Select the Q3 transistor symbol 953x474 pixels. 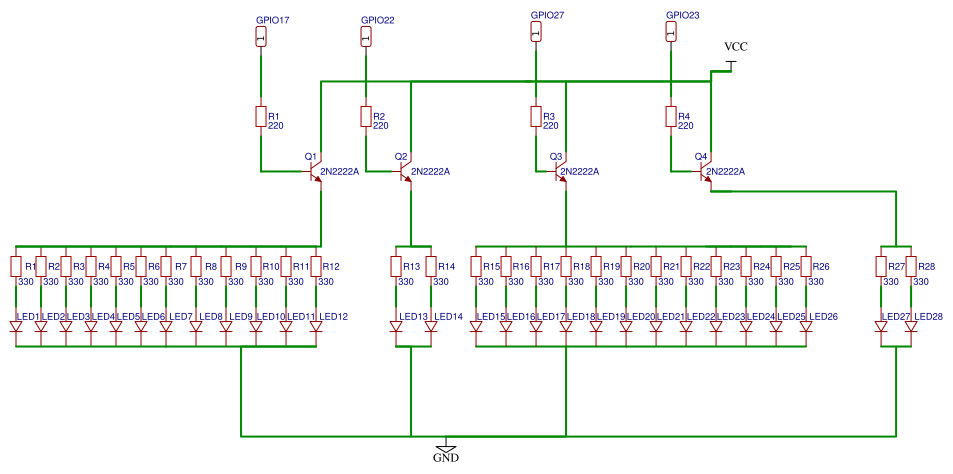click(x=562, y=172)
